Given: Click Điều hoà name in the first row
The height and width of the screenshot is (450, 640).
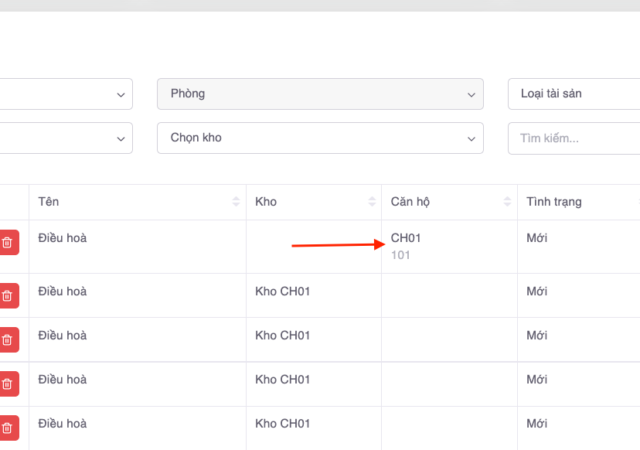Looking at the screenshot, I should pyautogui.click(x=62, y=238).
